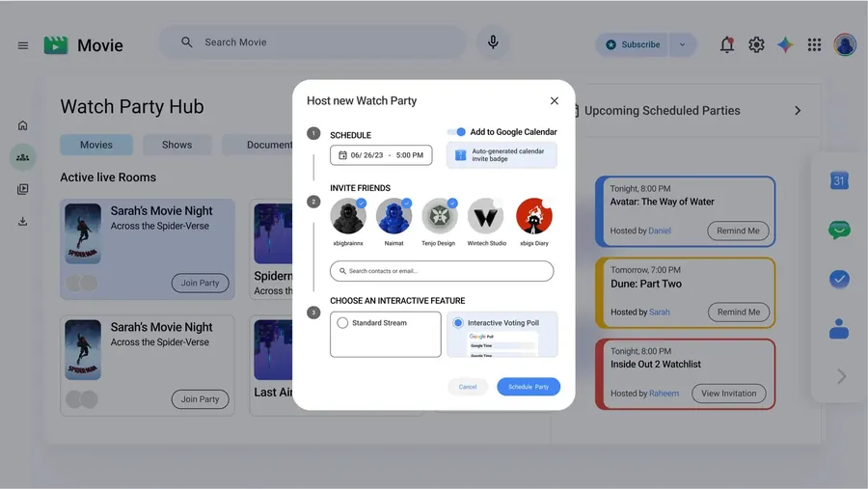
Task: Switch to the Movies tab
Action: click(96, 145)
